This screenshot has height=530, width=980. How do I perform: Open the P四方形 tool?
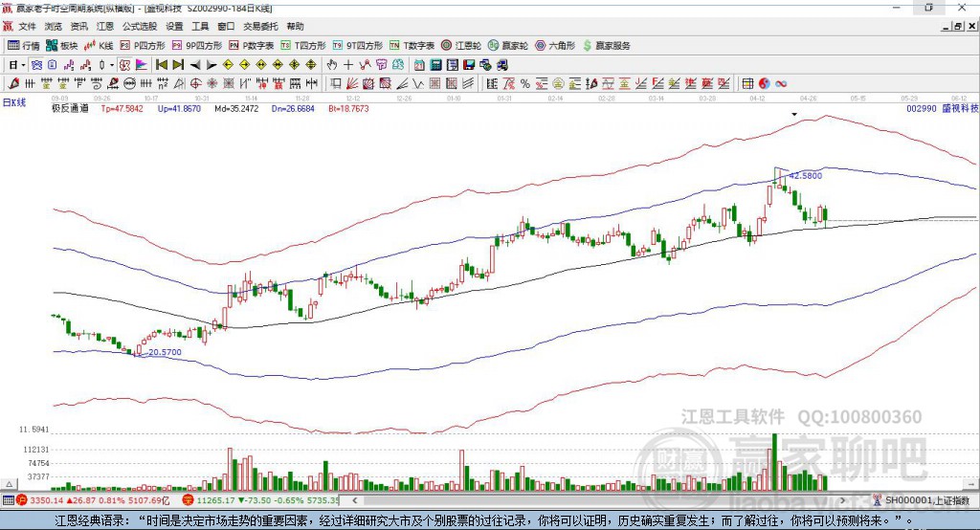point(143,46)
